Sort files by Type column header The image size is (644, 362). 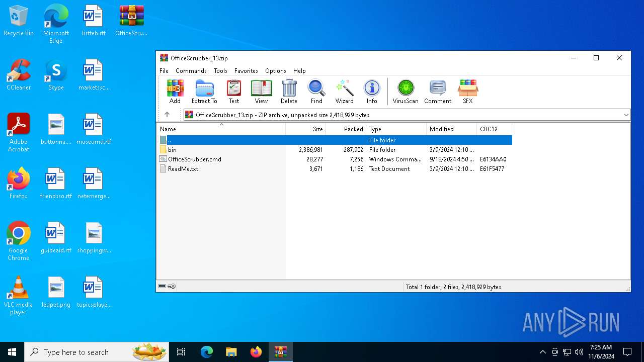396,129
